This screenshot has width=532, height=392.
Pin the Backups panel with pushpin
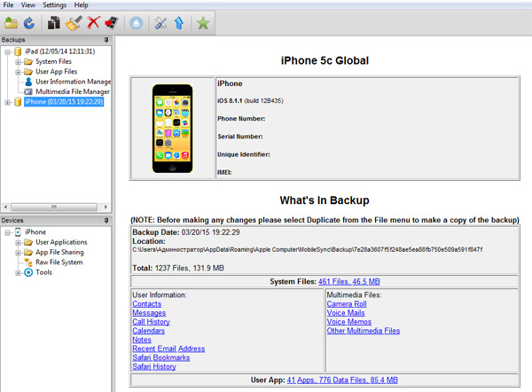[106, 40]
